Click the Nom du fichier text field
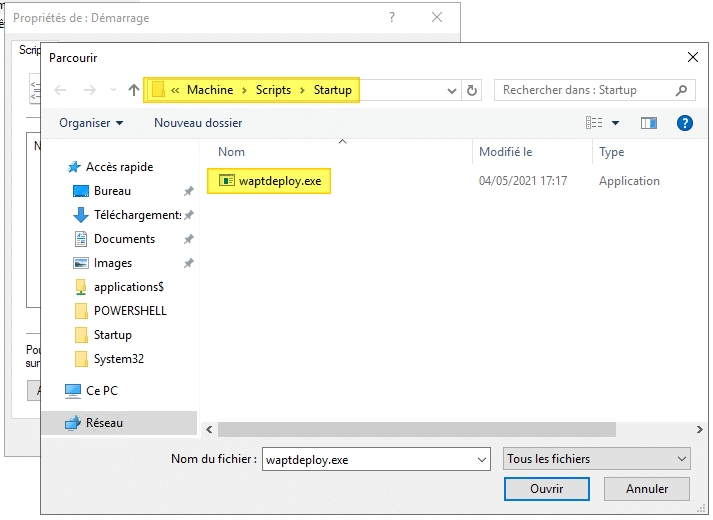This screenshot has width=713, height=520. click(376, 459)
